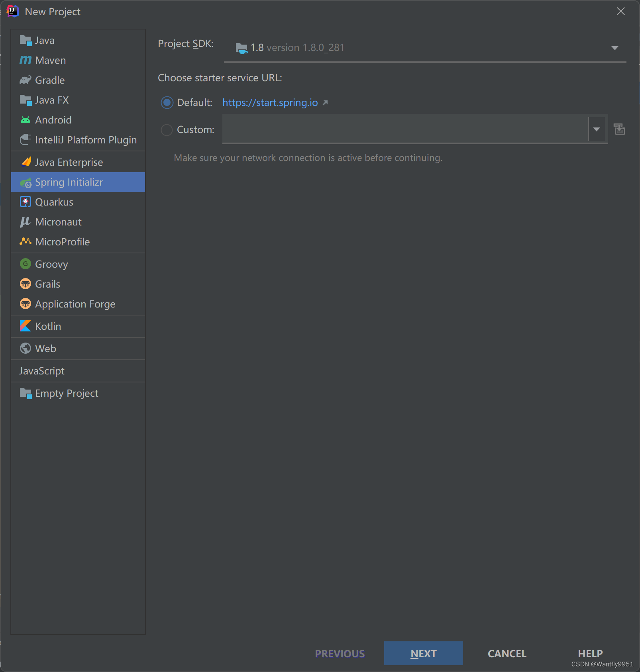The image size is (640, 672).
Task: Click the Application Forge orange icon
Action: click(26, 304)
